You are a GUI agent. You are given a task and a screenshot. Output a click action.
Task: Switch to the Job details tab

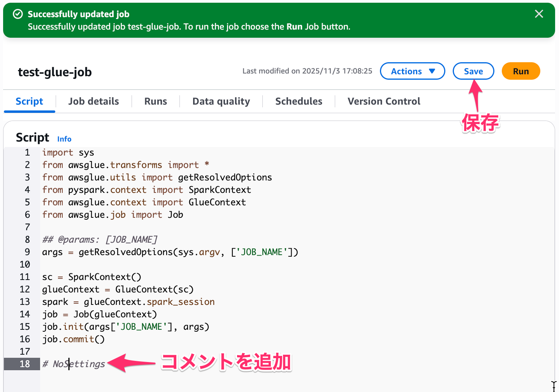pos(93,101)
